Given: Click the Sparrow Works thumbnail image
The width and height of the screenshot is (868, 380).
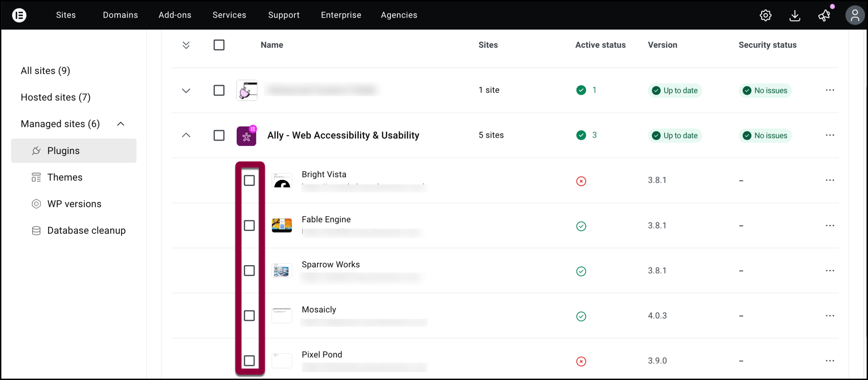Looking at the screenshot, I should 282,270.
